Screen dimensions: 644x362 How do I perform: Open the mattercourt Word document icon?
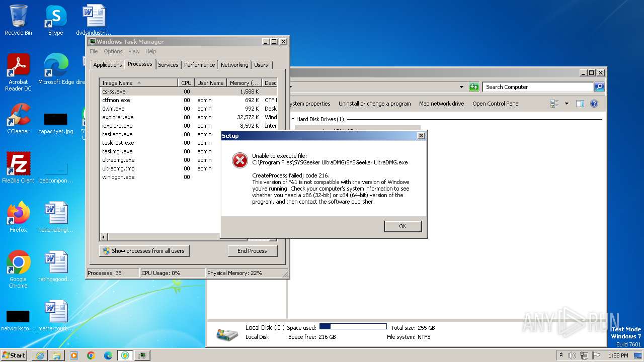[56, 315]
